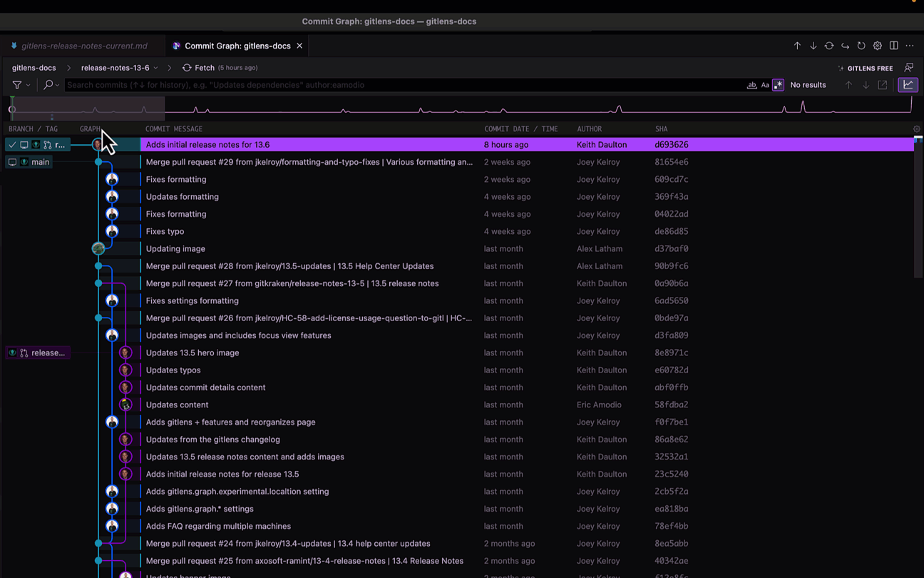
Task: Select the purple release... branch label
Action: coord(36,353)
